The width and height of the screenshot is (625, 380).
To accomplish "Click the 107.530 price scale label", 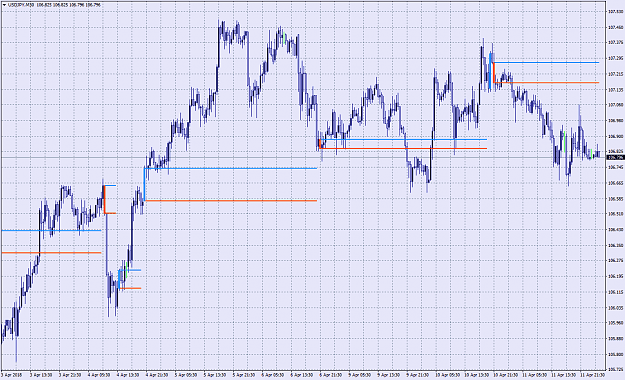I will (615, 12).
